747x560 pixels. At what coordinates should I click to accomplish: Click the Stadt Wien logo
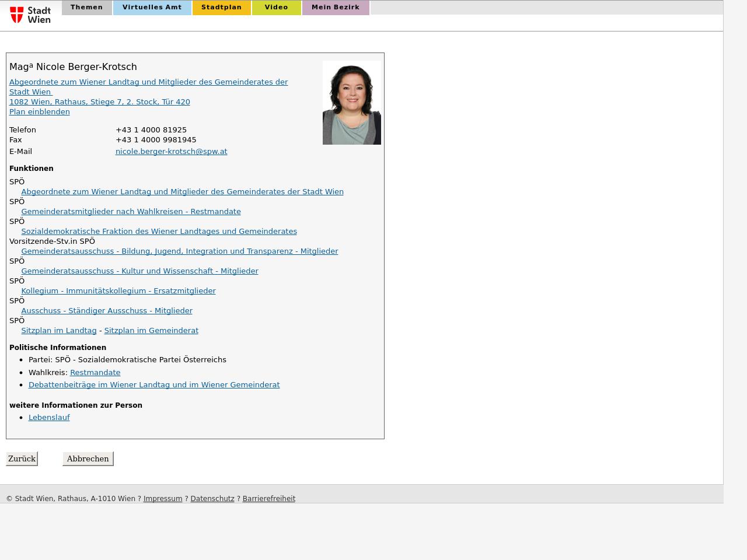tap(30, 15)
